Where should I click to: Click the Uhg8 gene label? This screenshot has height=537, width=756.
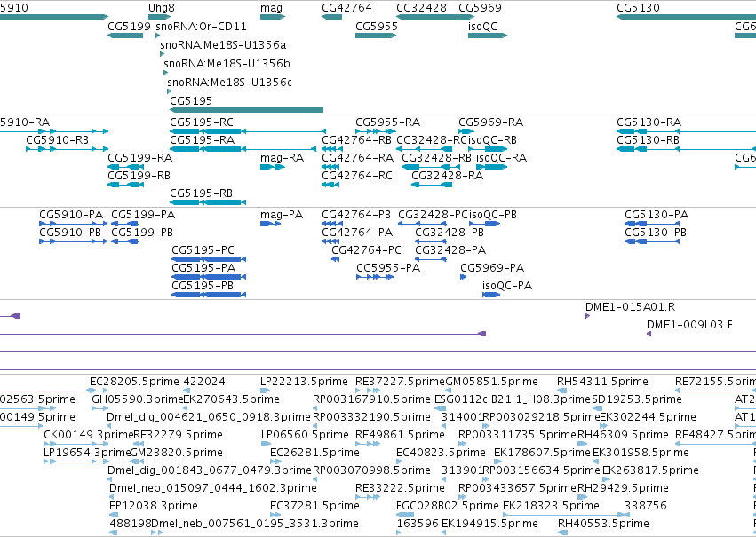pyautogui.click(x=162, y=8)
